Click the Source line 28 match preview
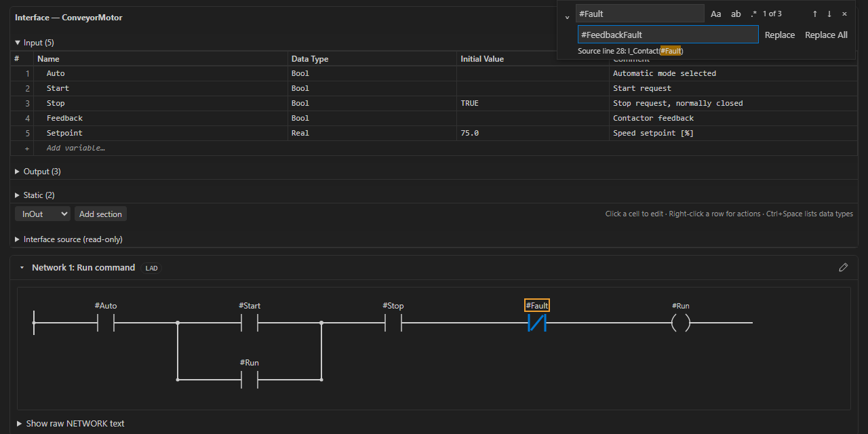This screenshot has height=434, width=868. pyautogui.click(x=631, y=51)
